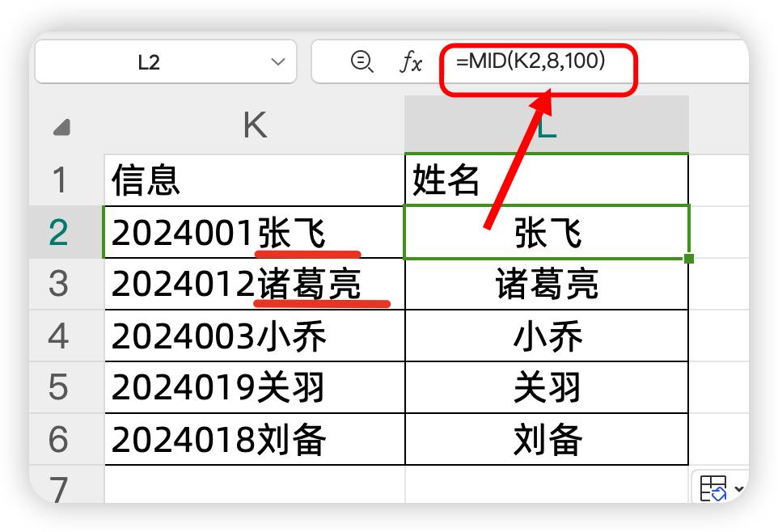The image size is (778, 532).
Task: Click the select-all triangle corner
Action: (x=61, y=127)
